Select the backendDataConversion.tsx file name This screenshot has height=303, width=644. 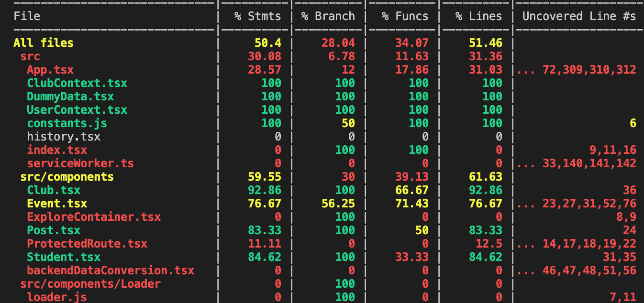111,271
